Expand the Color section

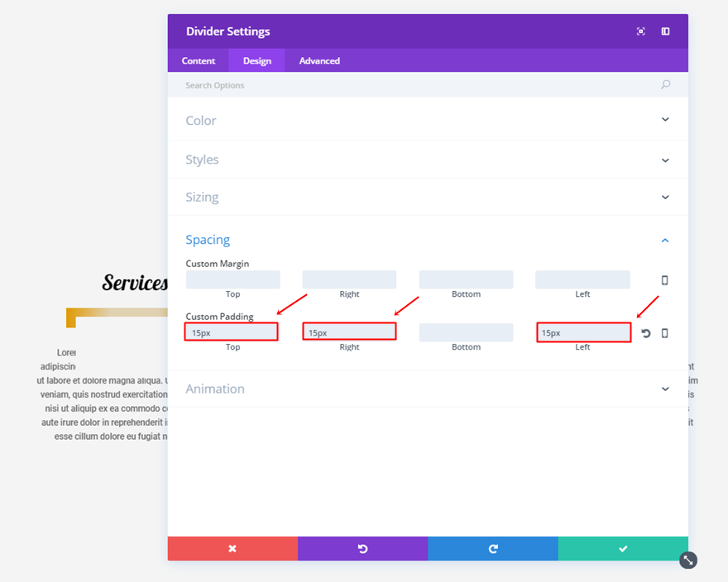(x=665, y=120)
